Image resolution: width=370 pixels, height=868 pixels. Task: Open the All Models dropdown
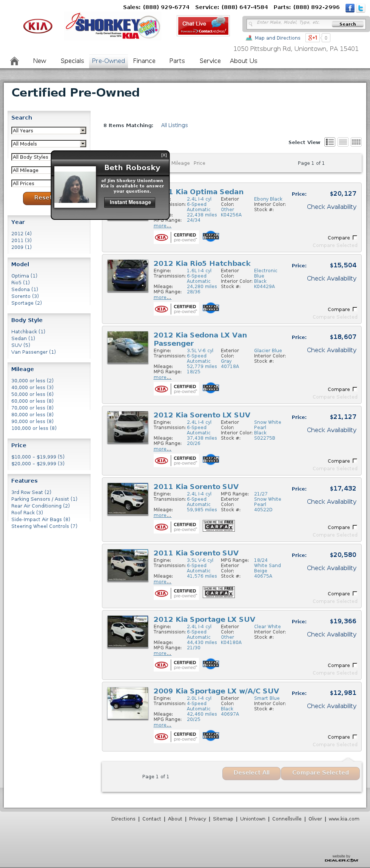point(49,144)
